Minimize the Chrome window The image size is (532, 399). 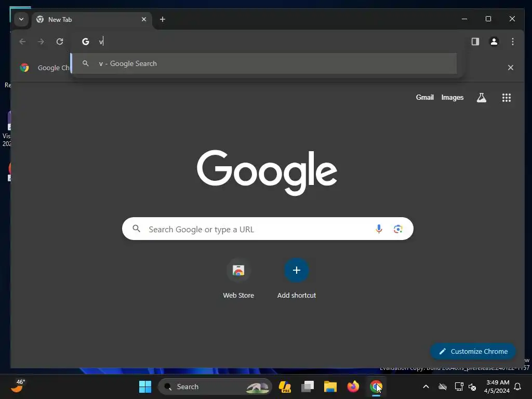464,19
